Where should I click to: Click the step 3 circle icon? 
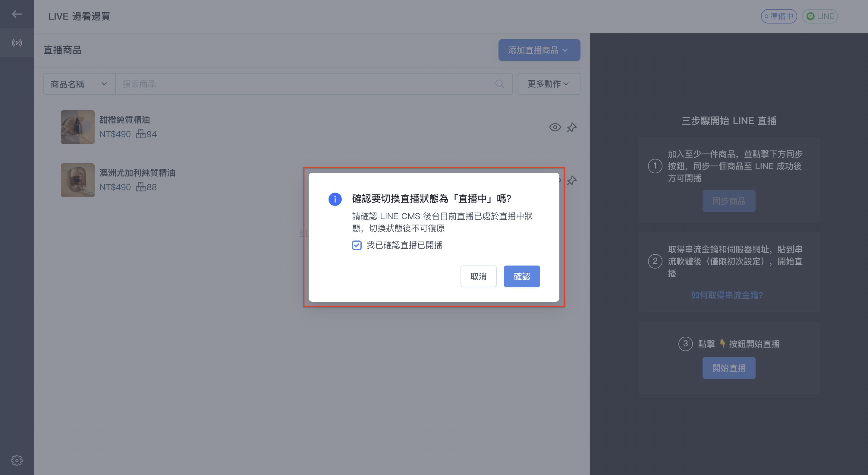coord(685,344)
